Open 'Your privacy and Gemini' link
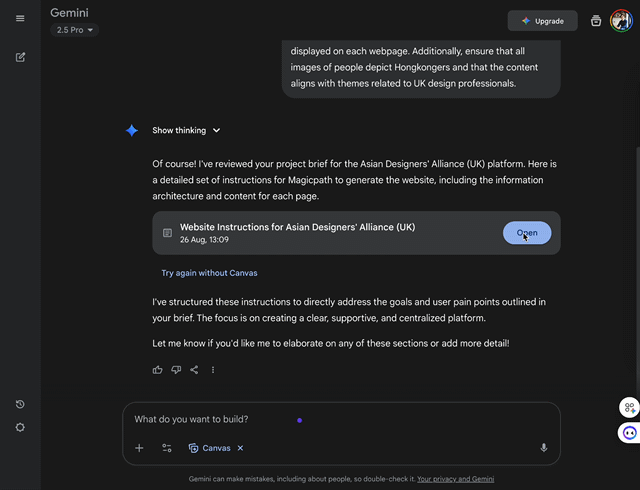This screenshot has width=640, height=490. click(456, 479)
